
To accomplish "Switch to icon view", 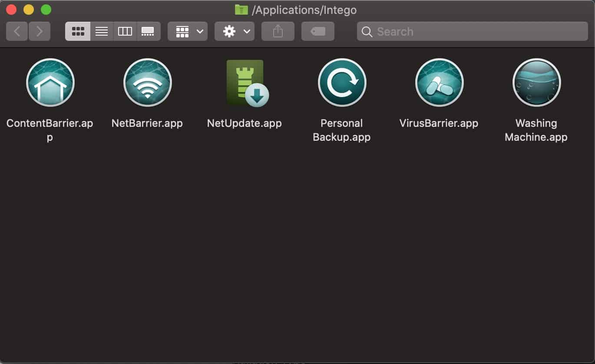I will (78, 31).
